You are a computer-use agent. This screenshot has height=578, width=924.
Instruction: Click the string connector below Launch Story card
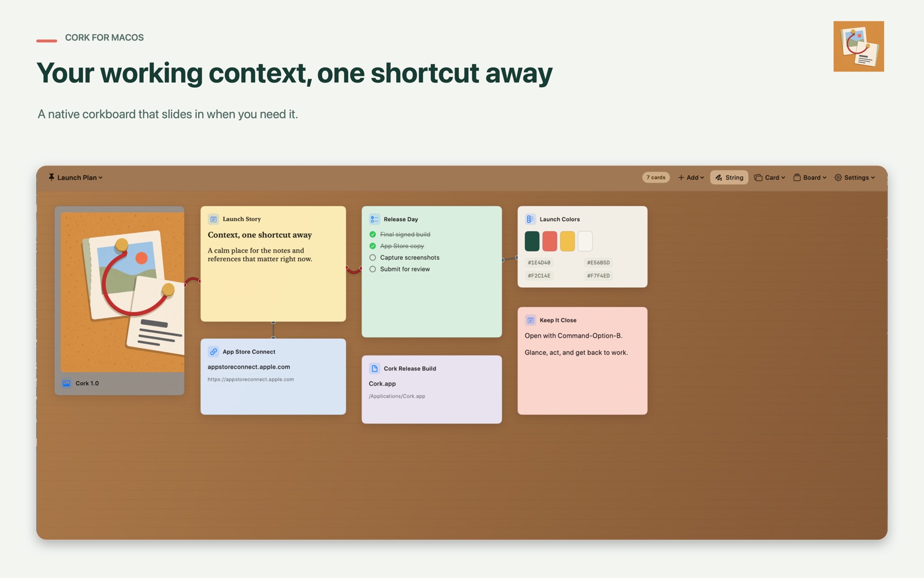coord(273,330)
